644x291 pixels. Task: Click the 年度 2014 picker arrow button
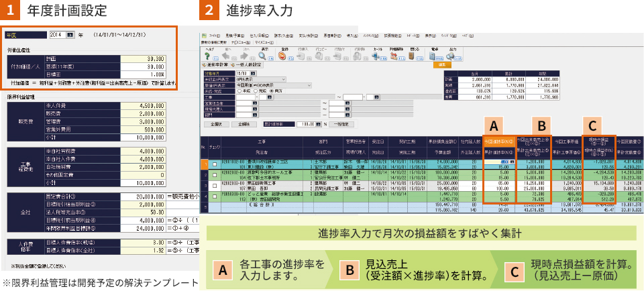pos(70,35)
